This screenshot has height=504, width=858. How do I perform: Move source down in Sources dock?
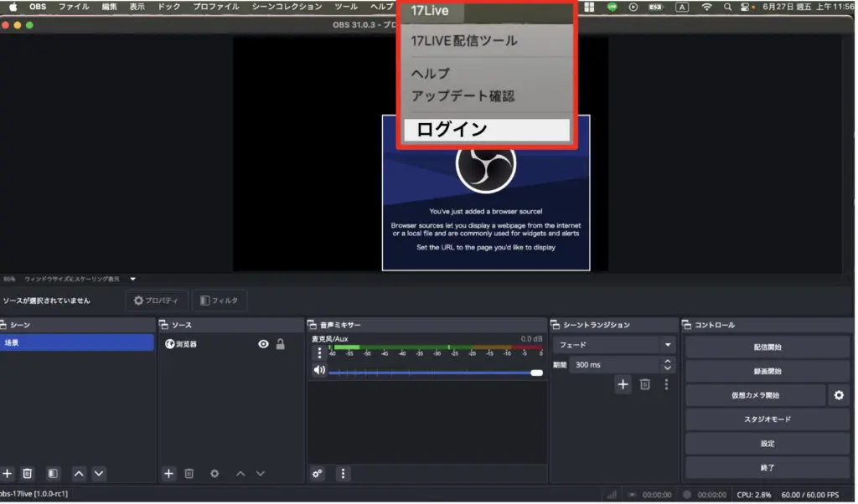pyautogui.click(x=261, y=475)
